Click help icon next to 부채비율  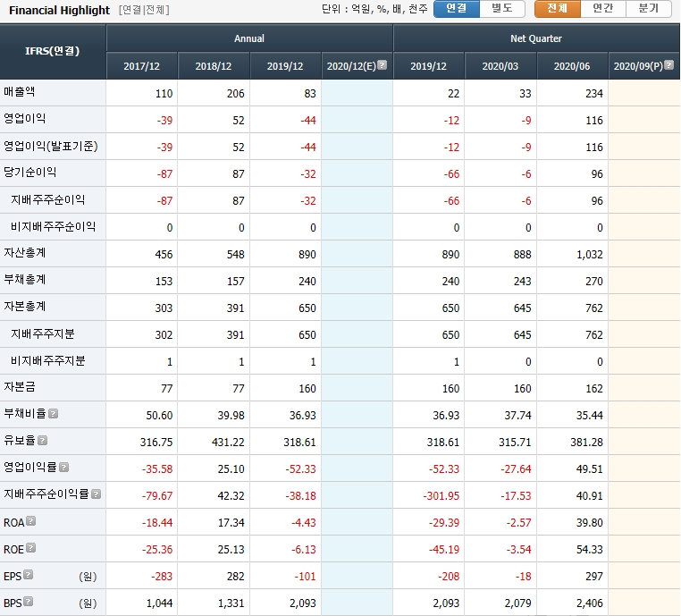(x=53, y=414)
